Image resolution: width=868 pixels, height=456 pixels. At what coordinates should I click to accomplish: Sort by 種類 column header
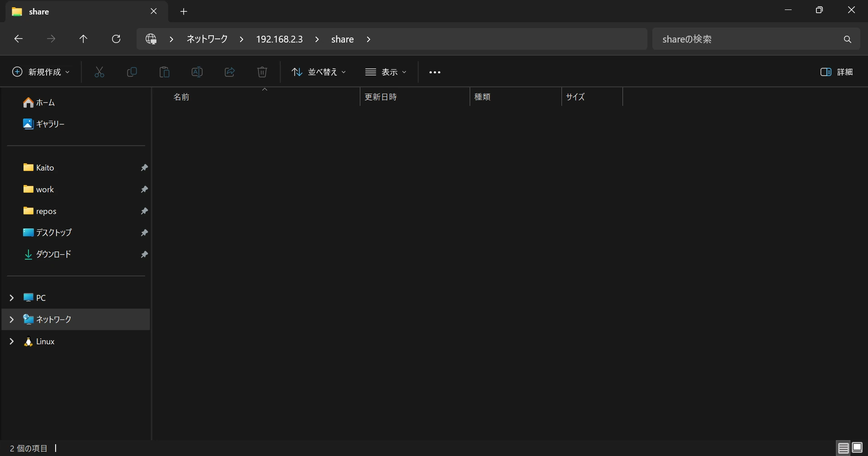click(516, 97)
